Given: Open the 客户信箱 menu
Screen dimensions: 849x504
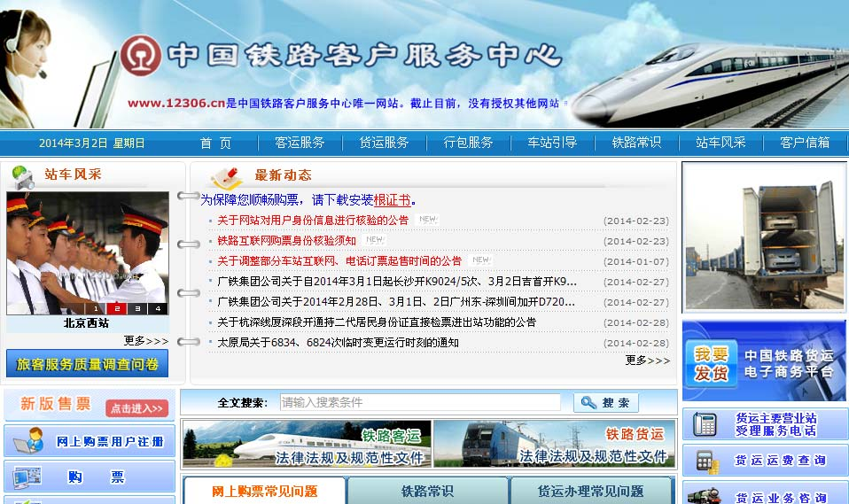Looking at the screenshot, I should [805, 143].
